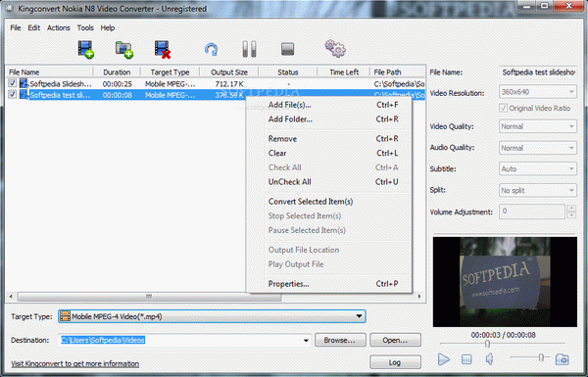Screen dimensions: 588x377
Task: Open the Actions menu
Action: [x=59, y=27]
